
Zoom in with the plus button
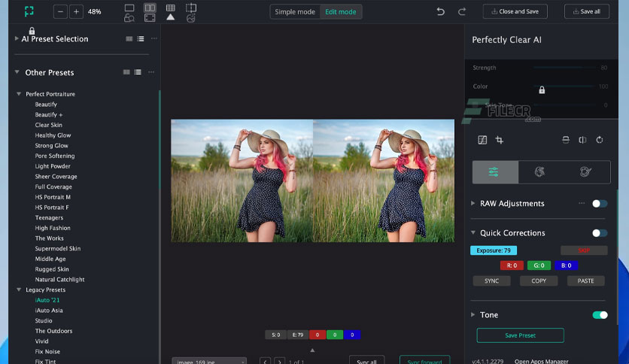click(x=76, y=11)
